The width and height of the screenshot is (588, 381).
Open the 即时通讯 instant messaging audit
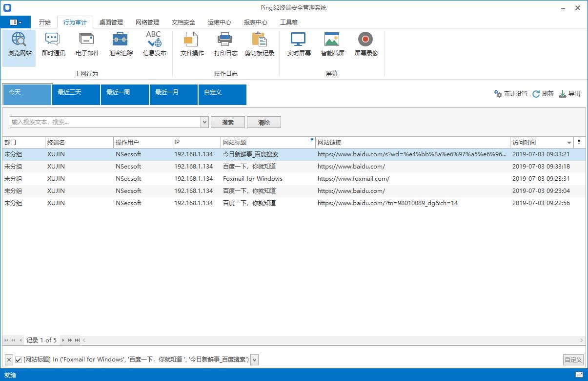click(53, 44)
